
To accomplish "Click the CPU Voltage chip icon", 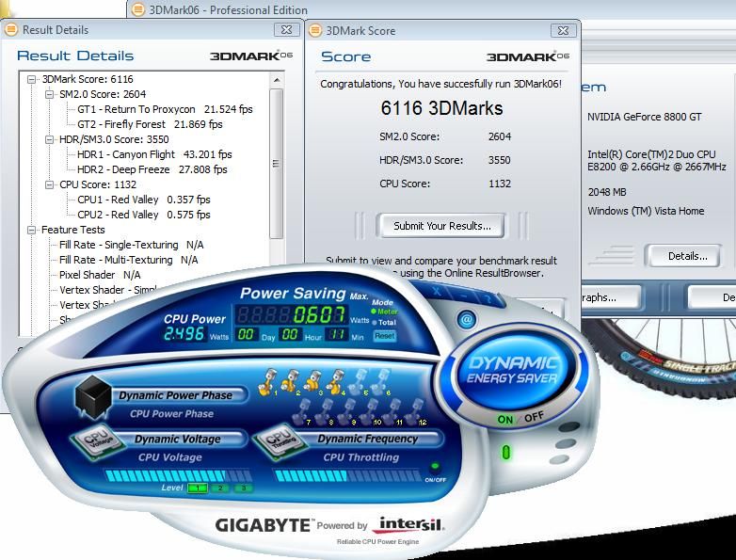I will [x=99, y=441].
